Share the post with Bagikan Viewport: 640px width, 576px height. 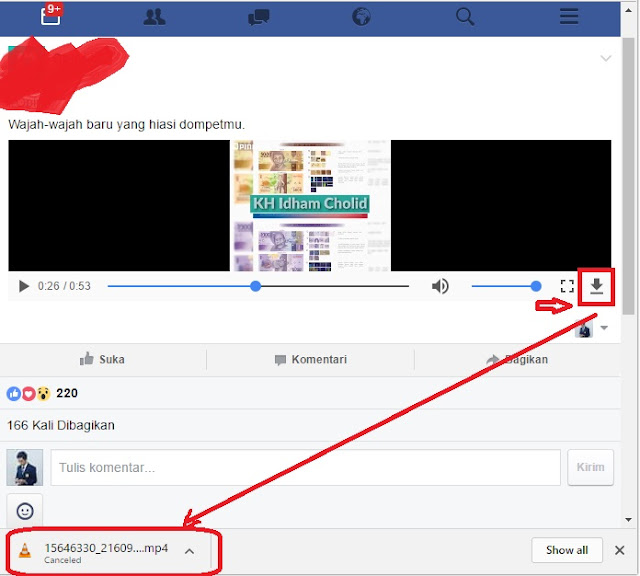coord(517,360)
